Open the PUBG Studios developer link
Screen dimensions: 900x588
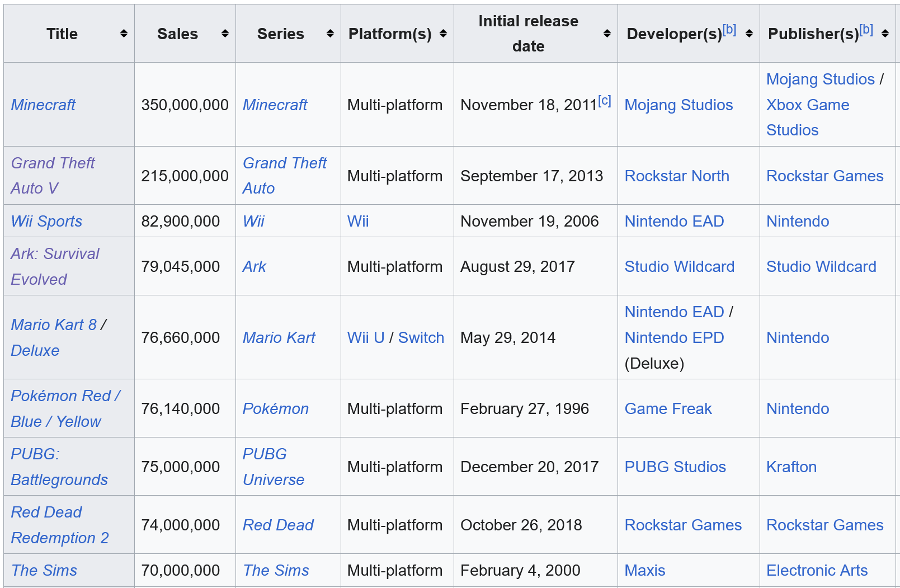[x=675, y=467]
